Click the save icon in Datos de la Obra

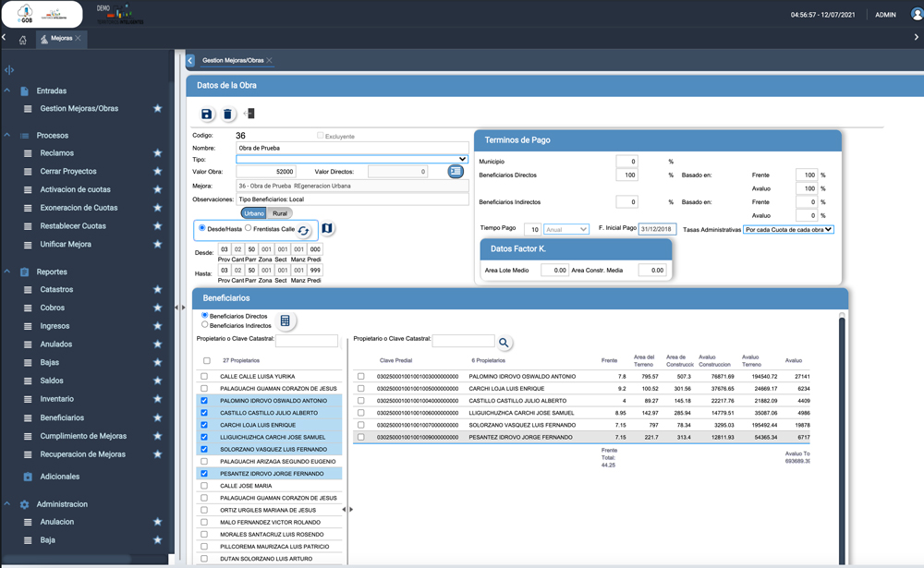[206, 114]
